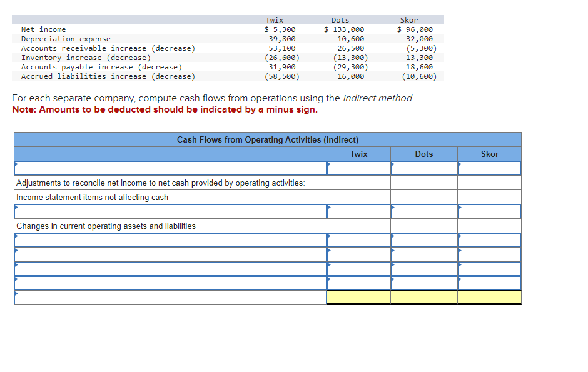
Task: Select the Twix column header in the answer table
Action: coord(358,154)
